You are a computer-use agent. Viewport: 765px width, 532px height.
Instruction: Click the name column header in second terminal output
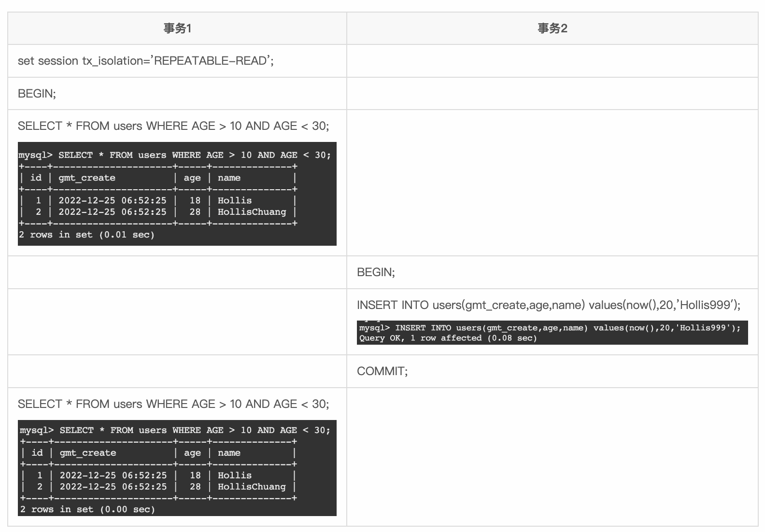[x=229, y=453]
